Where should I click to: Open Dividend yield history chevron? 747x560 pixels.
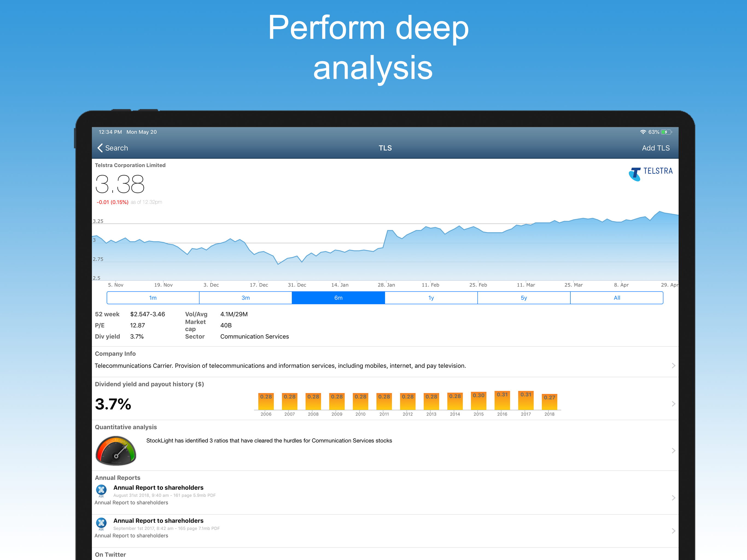pos(673,404)
